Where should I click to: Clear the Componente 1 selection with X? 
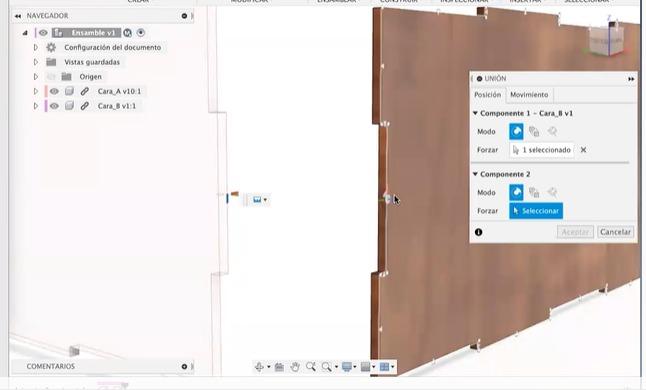pos(583,150)
